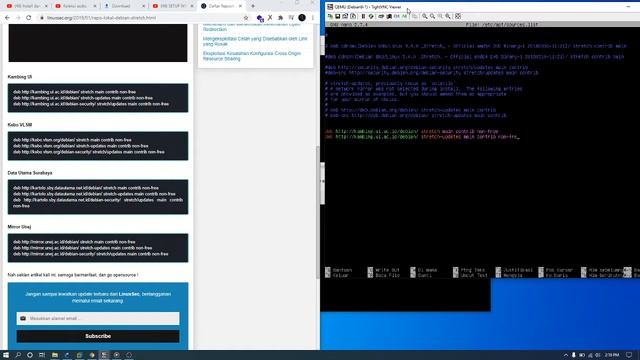This screenshot has height=360, width=640.
Task: Bookmark this page with the star icon
Action: pos(246,18)
